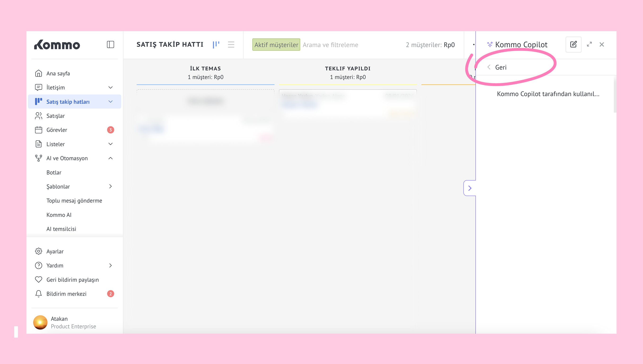The height and width of the screenshot is (364, 643).
Task: Collapse the left sidebar panel icon
Action: pos(110,44)
